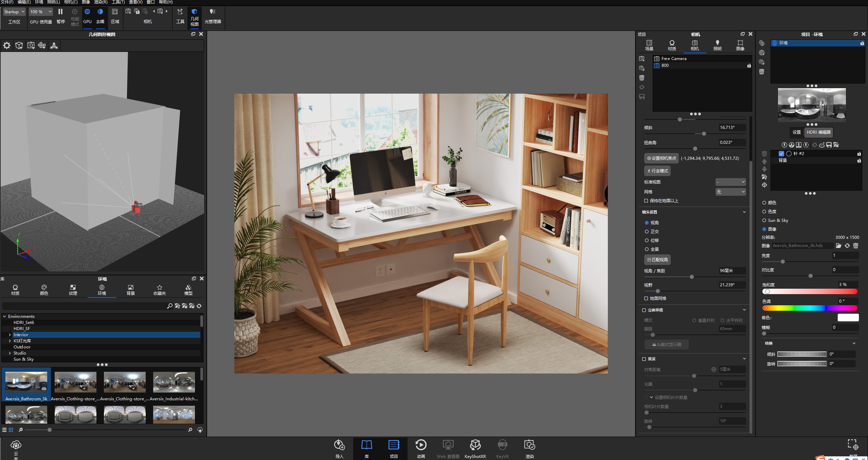
Task: Adjust 饱和度 saturation slider
Action: [810, 292]
